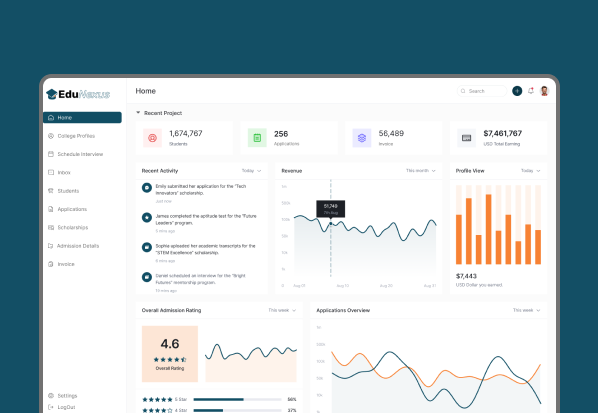
Task: Click the Inbox sidebar icon
Action: (51, 172)
